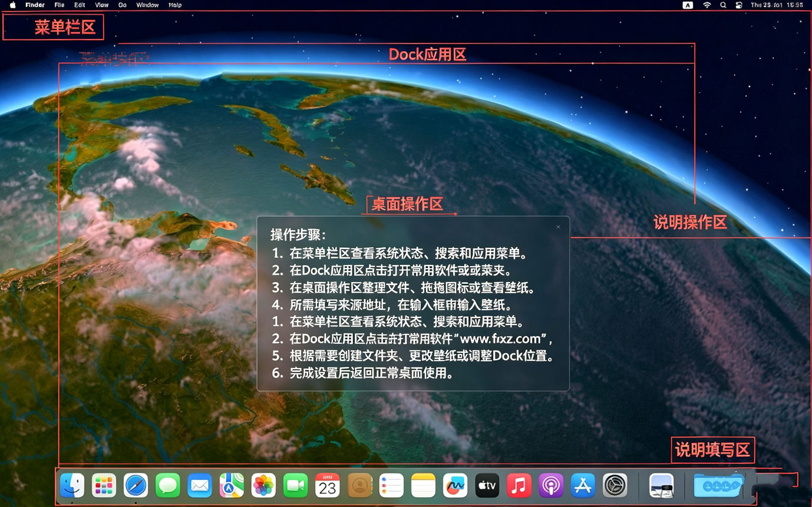Open System Settings gear in the Dock

615,486
